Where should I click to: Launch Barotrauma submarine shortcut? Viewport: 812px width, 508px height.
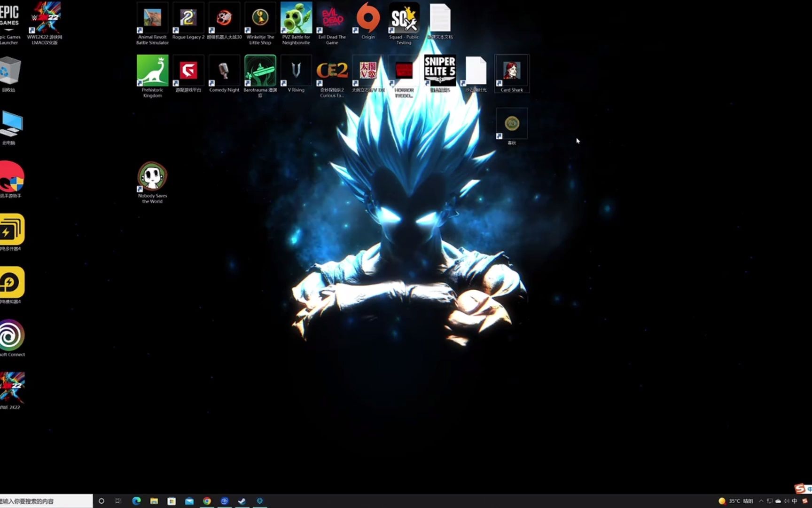click(x=260, y=76)
